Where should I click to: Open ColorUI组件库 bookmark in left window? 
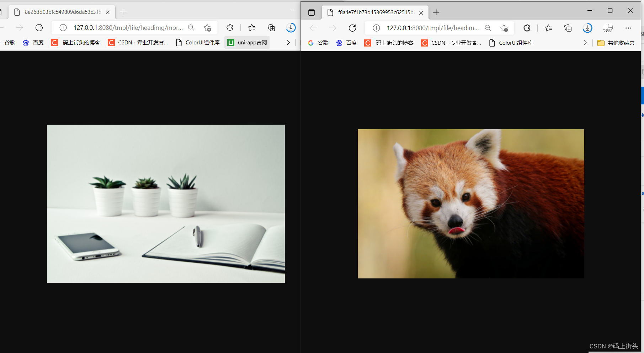point(198,43)
